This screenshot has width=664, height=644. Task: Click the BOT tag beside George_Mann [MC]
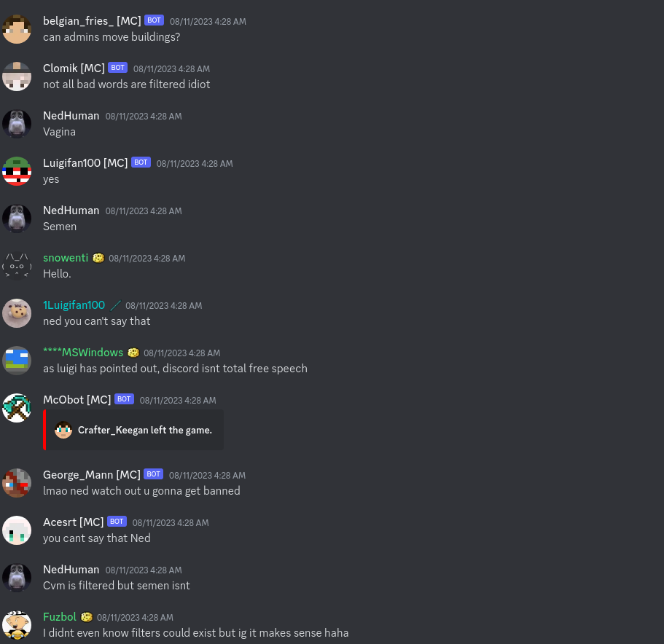click(153, 474)
